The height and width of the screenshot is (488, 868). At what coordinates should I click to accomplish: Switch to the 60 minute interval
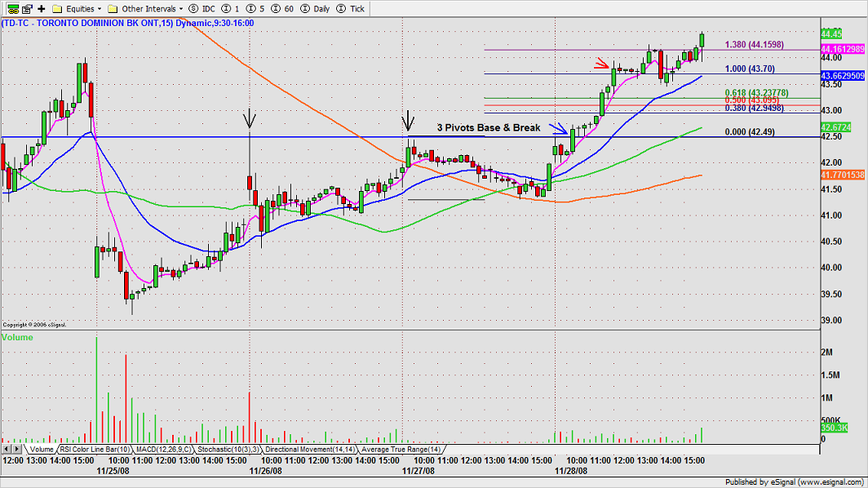pos(281,8)
